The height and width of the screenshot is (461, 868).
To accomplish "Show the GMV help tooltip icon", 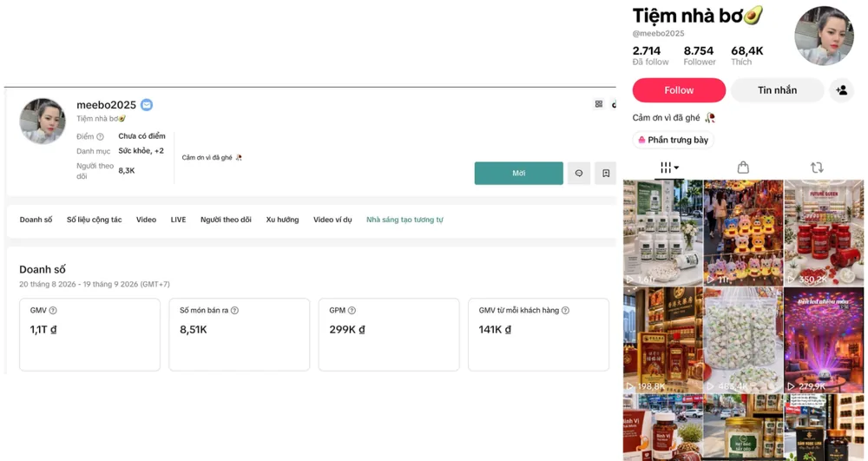I will pos(53,311).
